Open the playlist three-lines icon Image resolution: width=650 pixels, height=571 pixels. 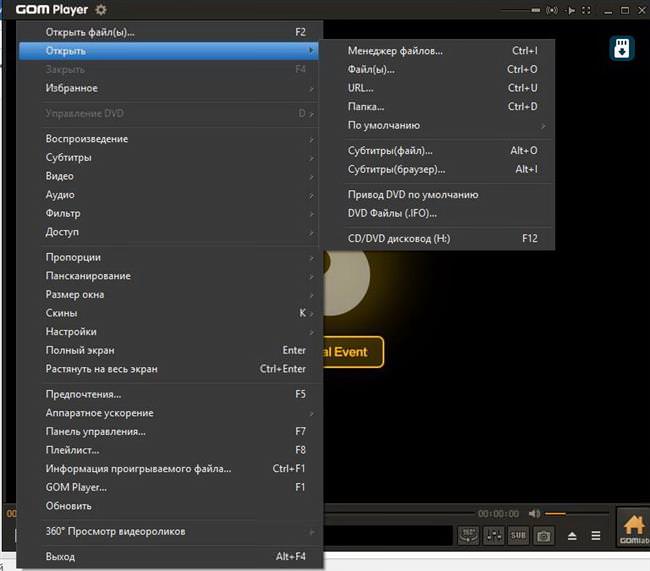pos(596,536)
